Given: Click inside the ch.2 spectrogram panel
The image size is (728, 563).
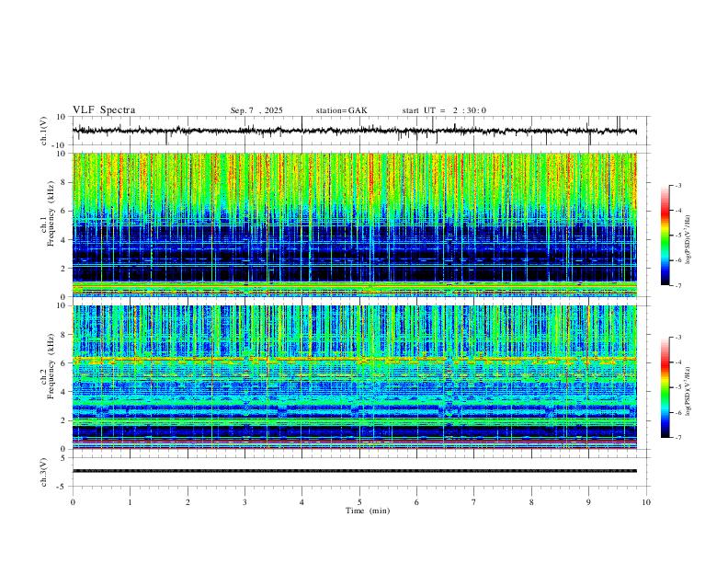Looking at the screenshot, I should (x=354, y=377).
